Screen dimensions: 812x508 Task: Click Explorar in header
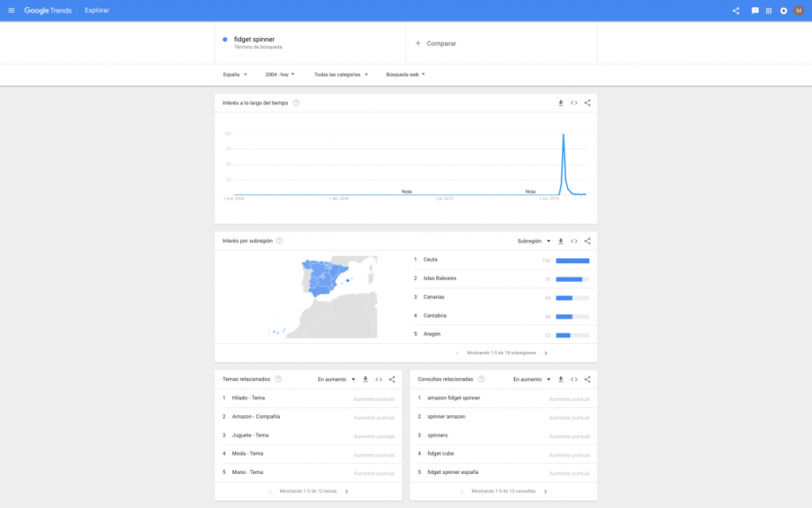97,10
